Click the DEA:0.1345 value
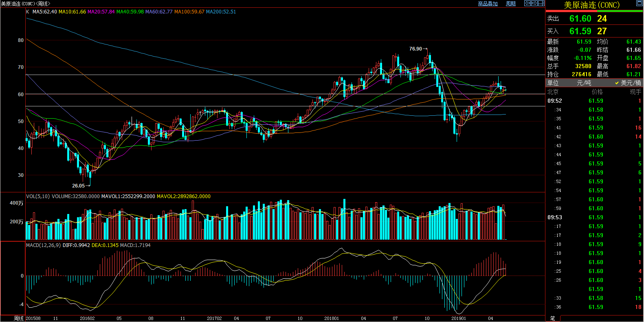 tap(105, 245)
